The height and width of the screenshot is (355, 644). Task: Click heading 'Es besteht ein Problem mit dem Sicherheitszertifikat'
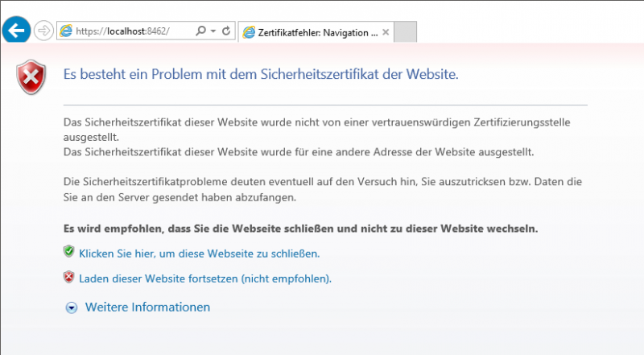point(261,74)
